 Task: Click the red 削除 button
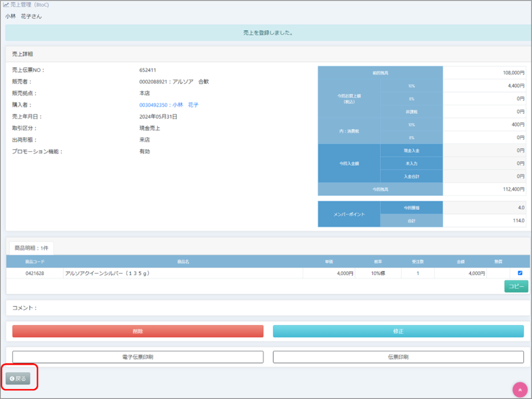tap(138, 331)
